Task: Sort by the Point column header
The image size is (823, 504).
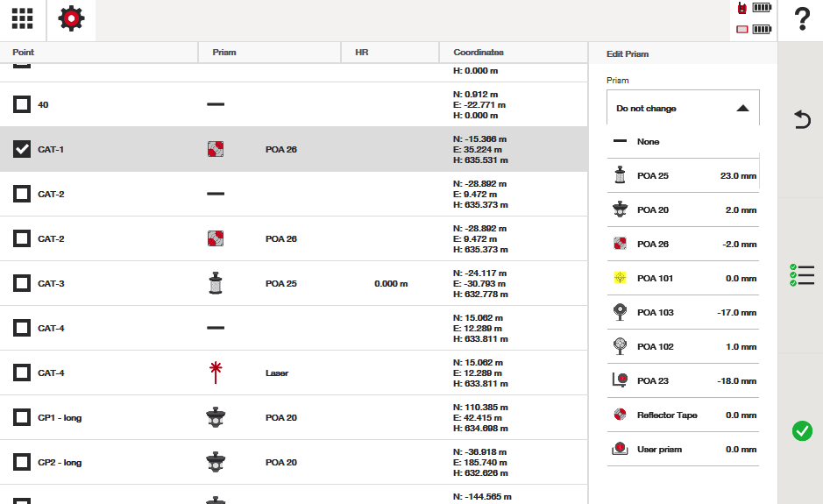Action: (24, 53)
